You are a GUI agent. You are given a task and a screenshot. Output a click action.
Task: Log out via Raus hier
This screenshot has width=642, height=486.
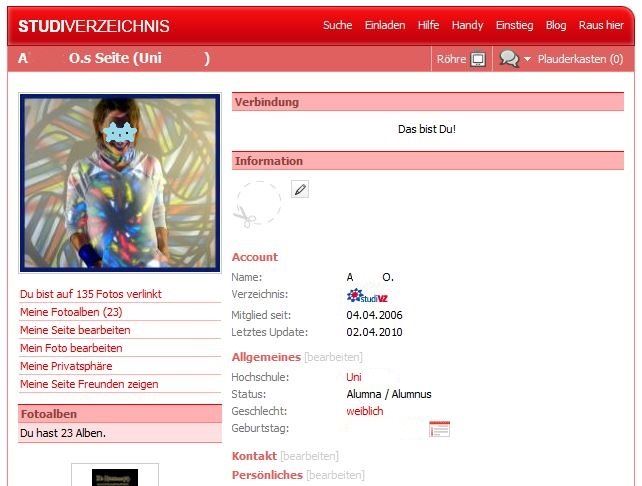pyautogui.click(x=601, y=25)
